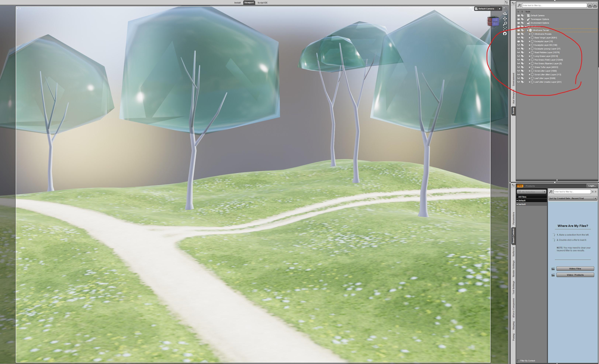Show the Long Grass Layer
Viewport: 599px width, 364px height.
pos(519,56)
